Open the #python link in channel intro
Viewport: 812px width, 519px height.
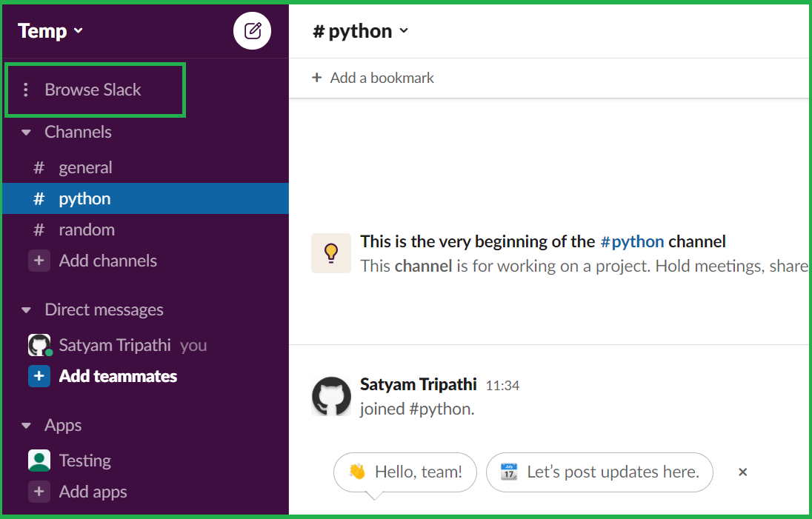coord(632,241)
